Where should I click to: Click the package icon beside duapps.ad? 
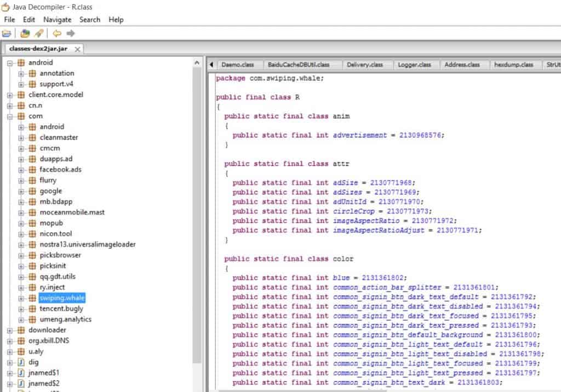[32, 159]
